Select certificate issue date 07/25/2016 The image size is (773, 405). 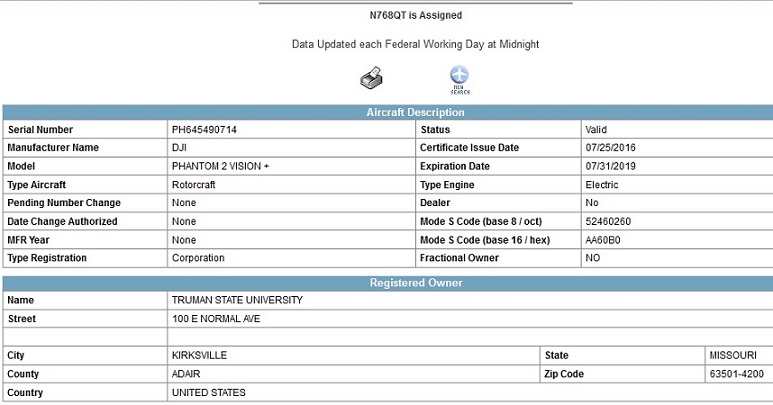click(610, 148)
